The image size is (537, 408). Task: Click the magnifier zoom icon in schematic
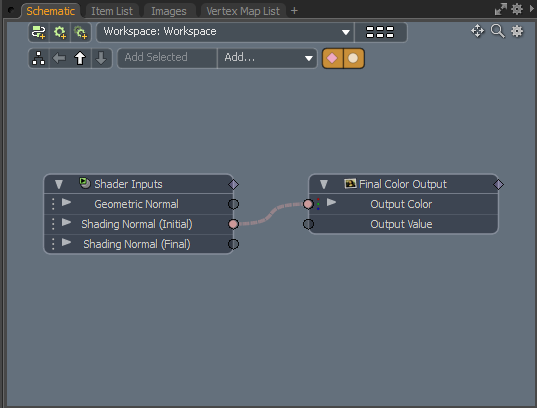498,31
